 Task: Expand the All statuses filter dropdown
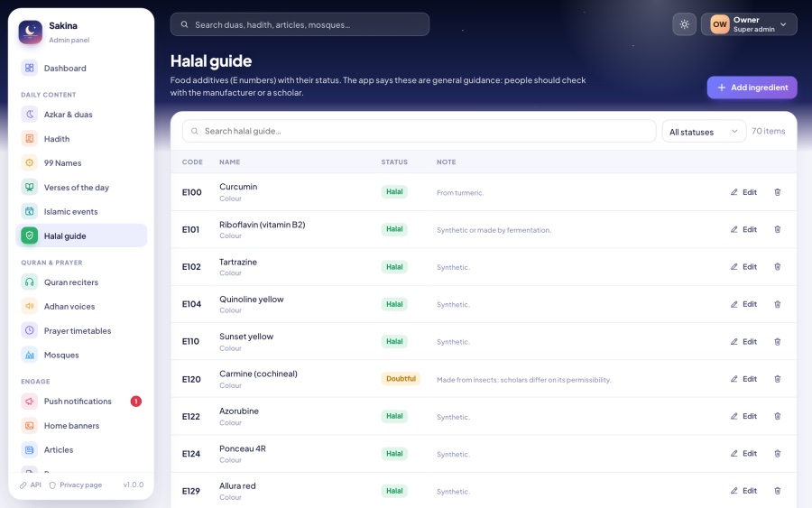coord(704,132)
